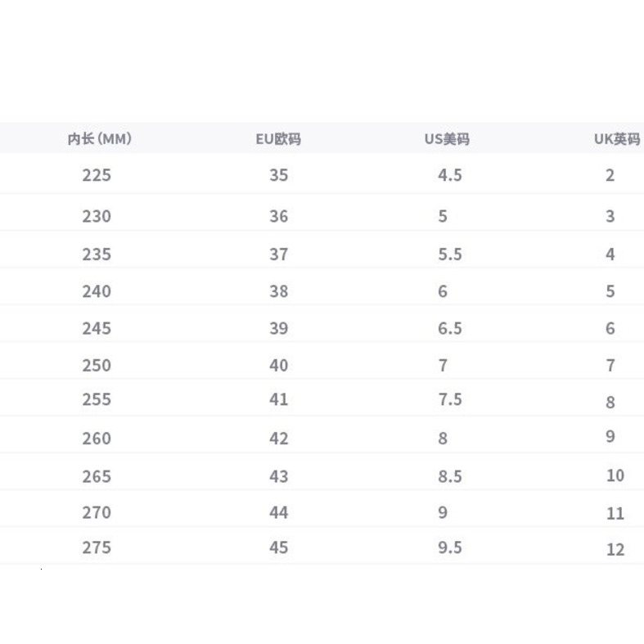Click the 225 inner length cell
Viewport: 644px width, 644px height.
click(97, 175)
